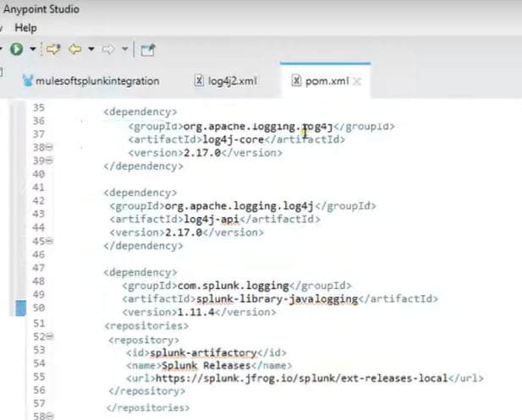This screenshot has height=420, width=522.
Task: Click the blue marker beside line 50
Action: pyautogui.click(x=20, y=308)
